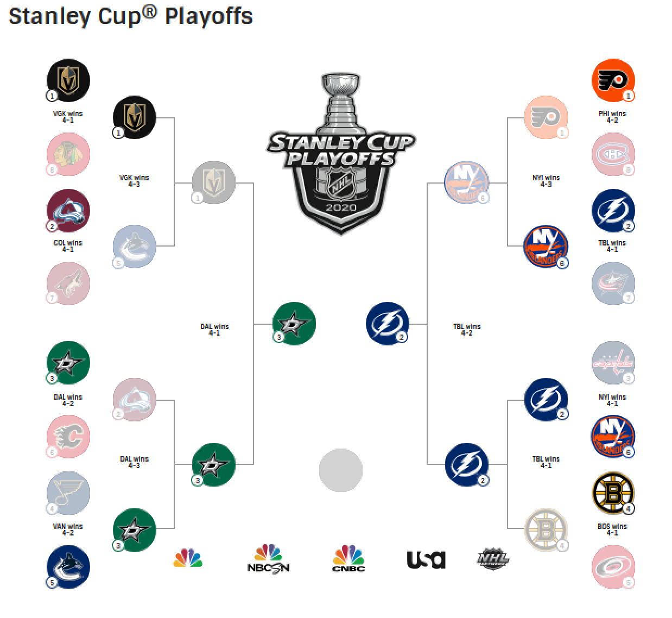The width and height of the screenshot is (672, 618).
Task: Select the faded Montreal Canadiens logo
Action: tap(613, 155)
